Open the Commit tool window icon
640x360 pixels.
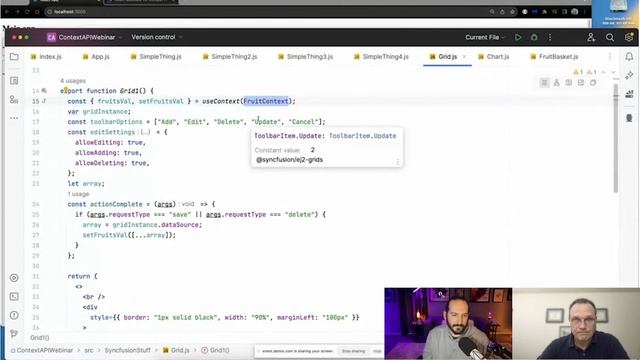14,81
